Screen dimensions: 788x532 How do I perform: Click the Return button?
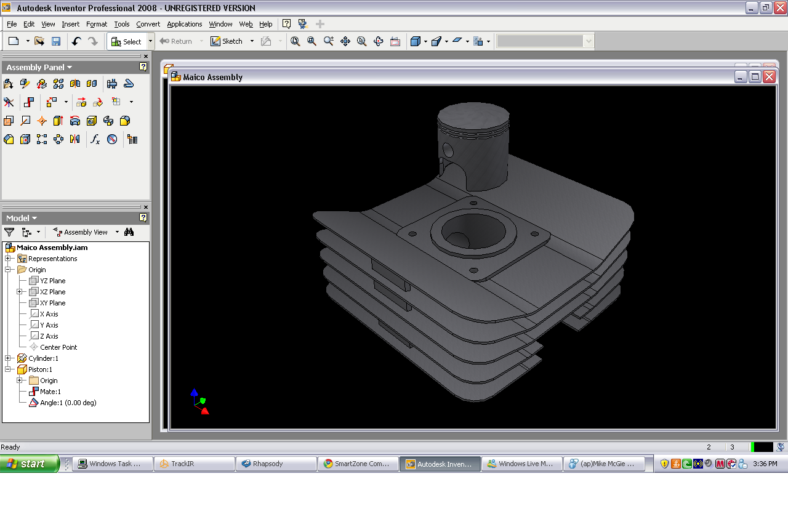point(176,41)
